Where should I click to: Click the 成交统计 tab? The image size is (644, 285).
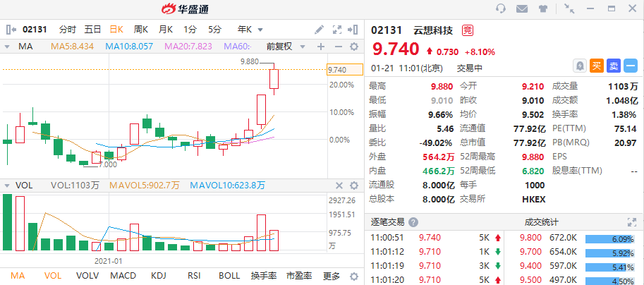541,222
